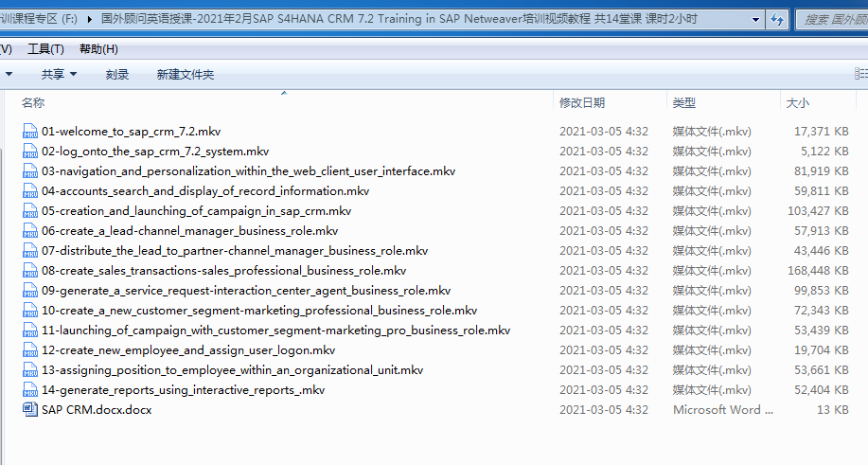This screenshot has width=868, height=465.
Task: Click the size value 17,371 KB
Action: point(822,132)
